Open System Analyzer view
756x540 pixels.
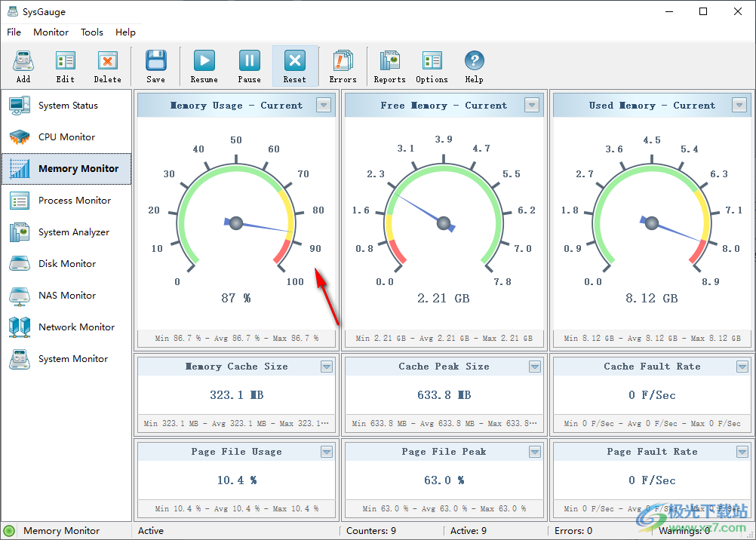pyautogui.click(x=66, y=232)
